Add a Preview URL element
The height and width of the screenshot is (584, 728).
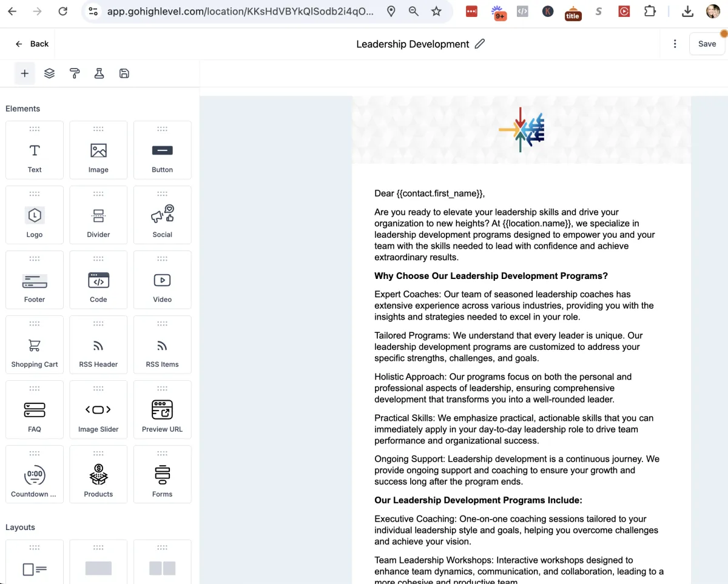[163, 409]
